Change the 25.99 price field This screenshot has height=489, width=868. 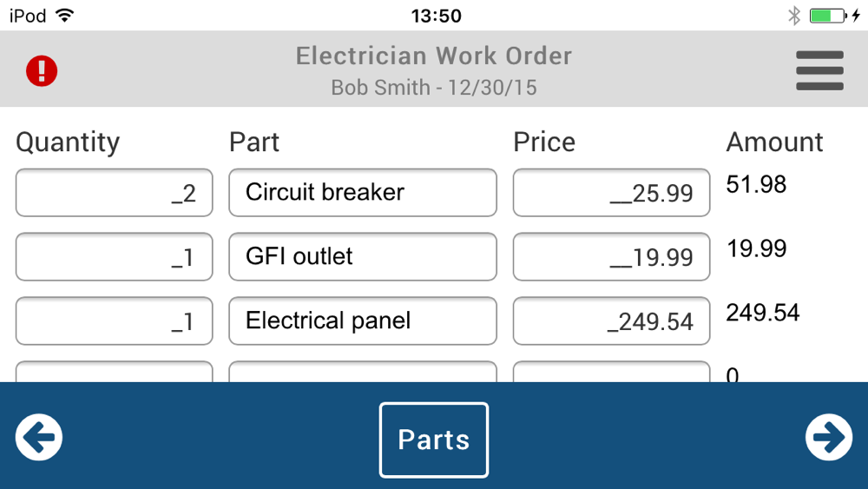coord(611,193)
